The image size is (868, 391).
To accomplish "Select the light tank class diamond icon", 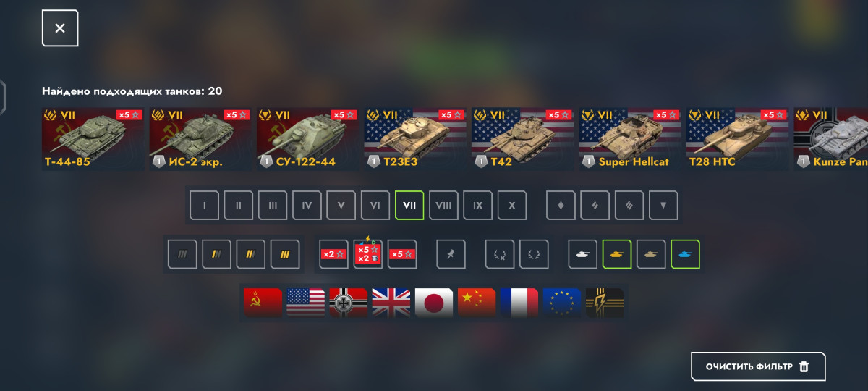I will pyautogui.click(x=561, y=206).
